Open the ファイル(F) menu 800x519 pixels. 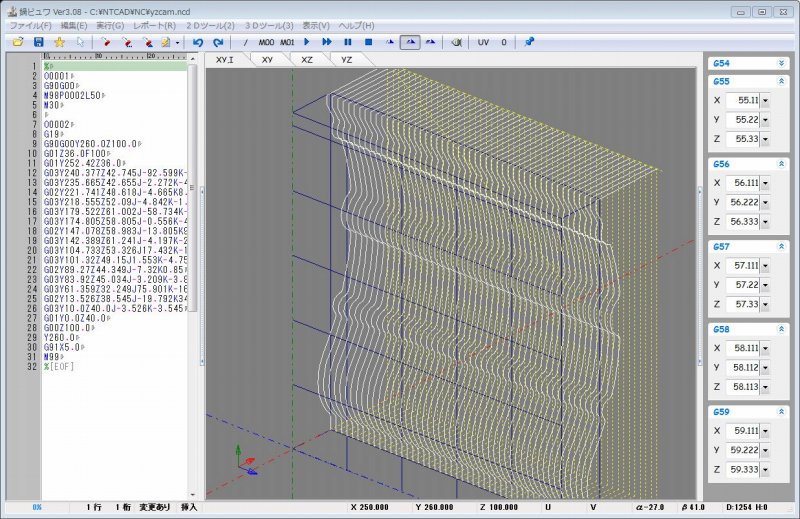[x=31, y=26]
